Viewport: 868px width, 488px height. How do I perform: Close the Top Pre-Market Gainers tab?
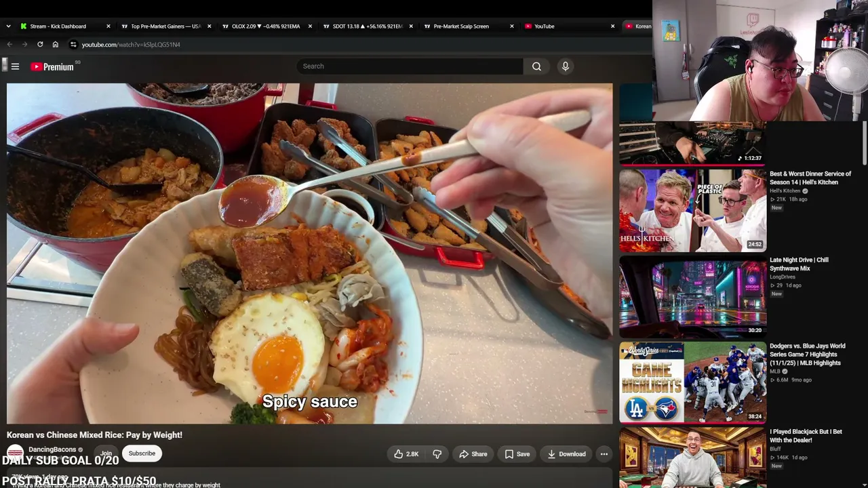click(x=209, y=26)
